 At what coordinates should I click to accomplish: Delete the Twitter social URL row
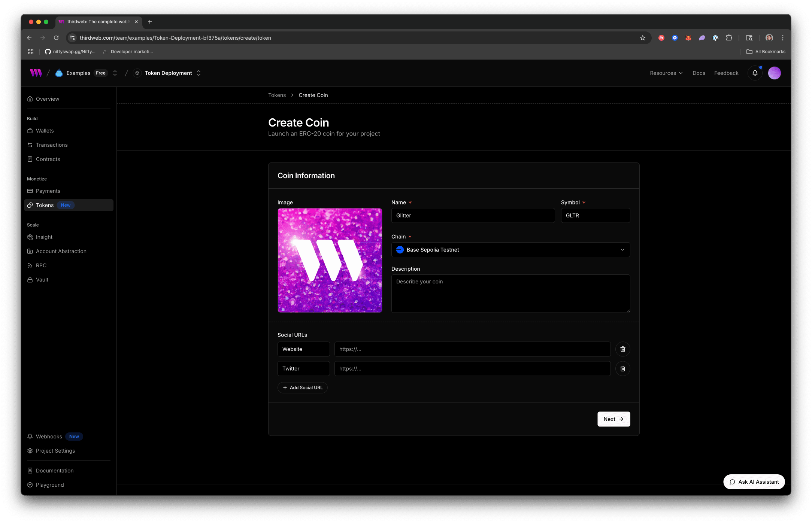coord(622,368)
